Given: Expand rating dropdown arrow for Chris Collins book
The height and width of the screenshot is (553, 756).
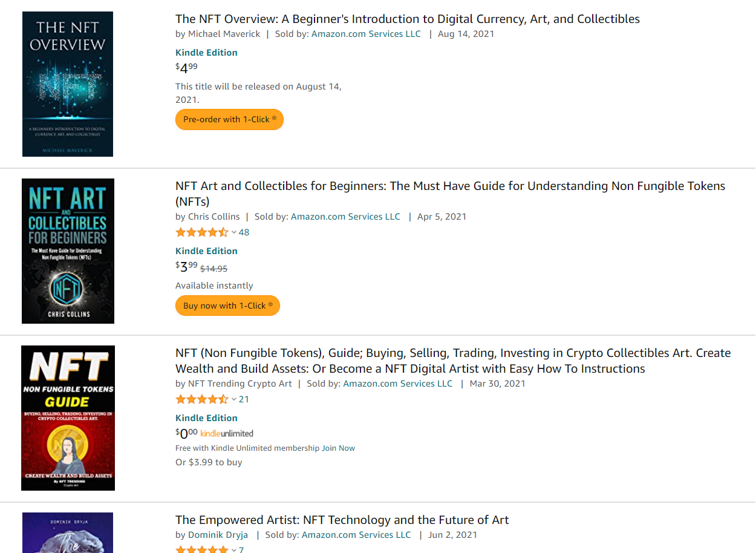Looking at the screenshot, I should click(x=234, y=232).
